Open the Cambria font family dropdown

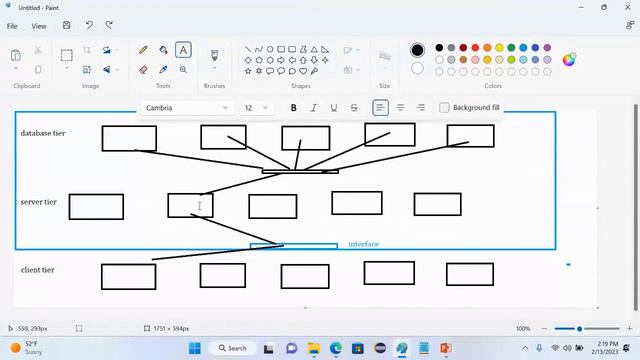187,108
